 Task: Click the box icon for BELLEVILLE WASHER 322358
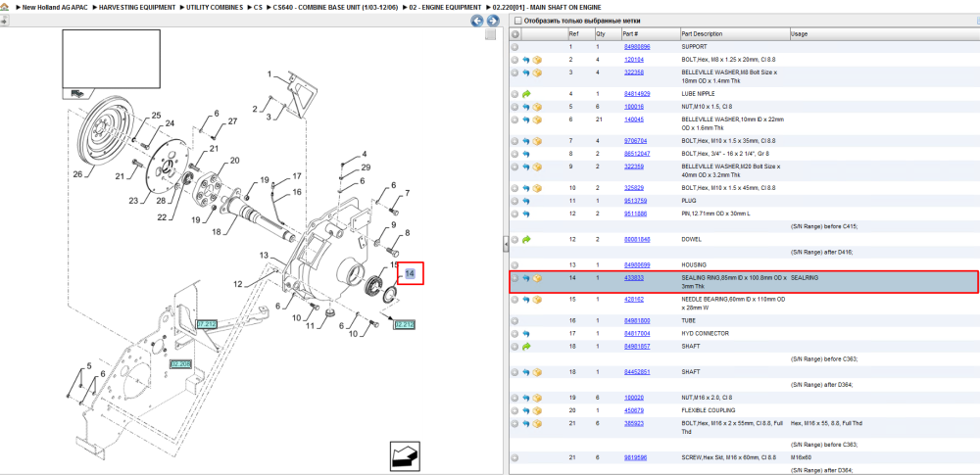537,72
